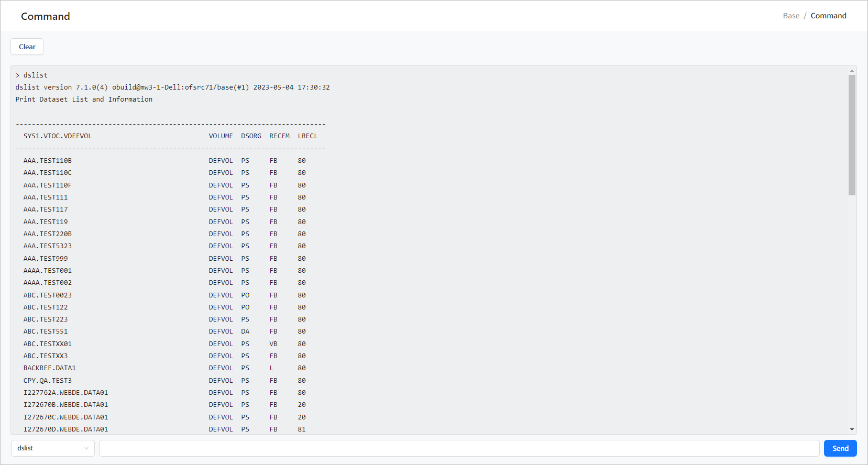Click the RECFM column header

[x=279, y=136]
